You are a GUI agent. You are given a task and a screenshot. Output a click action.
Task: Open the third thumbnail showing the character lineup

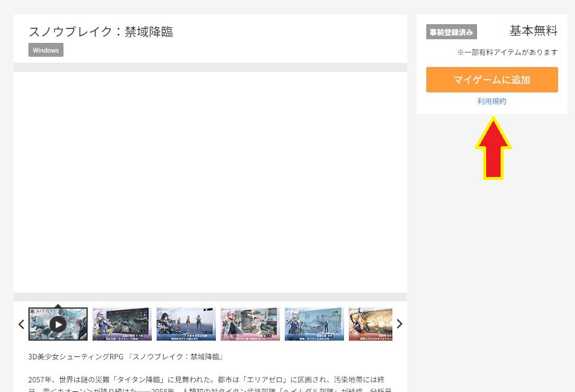tap(186, 324)
